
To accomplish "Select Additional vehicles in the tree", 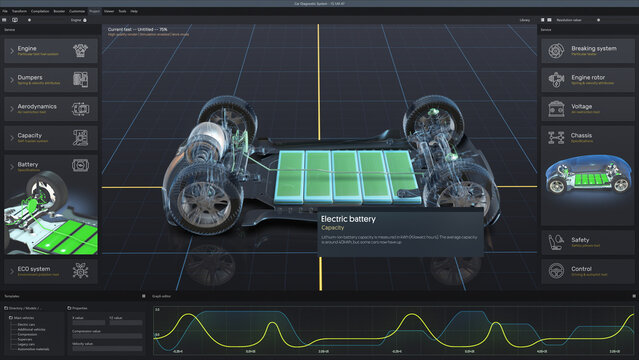I will tap(31, 329).
